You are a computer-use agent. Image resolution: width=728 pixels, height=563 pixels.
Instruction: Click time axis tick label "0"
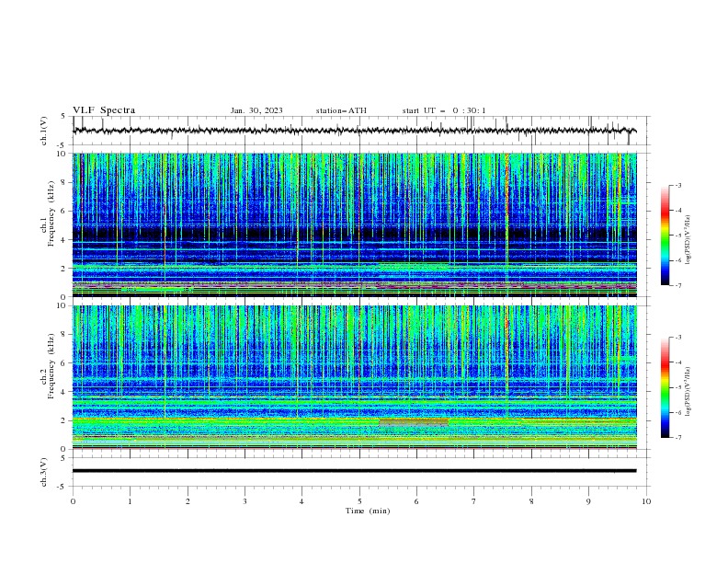tap(73, 501)
